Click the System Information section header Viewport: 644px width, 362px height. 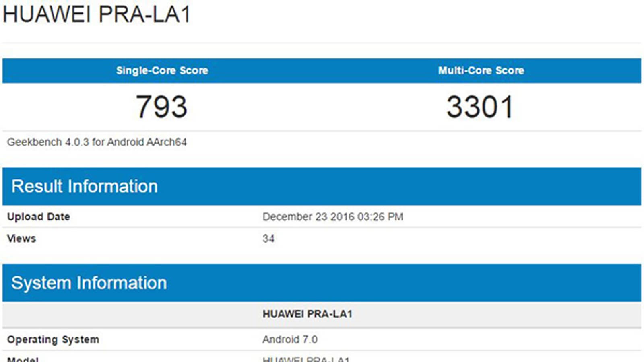tap(89, 283)
